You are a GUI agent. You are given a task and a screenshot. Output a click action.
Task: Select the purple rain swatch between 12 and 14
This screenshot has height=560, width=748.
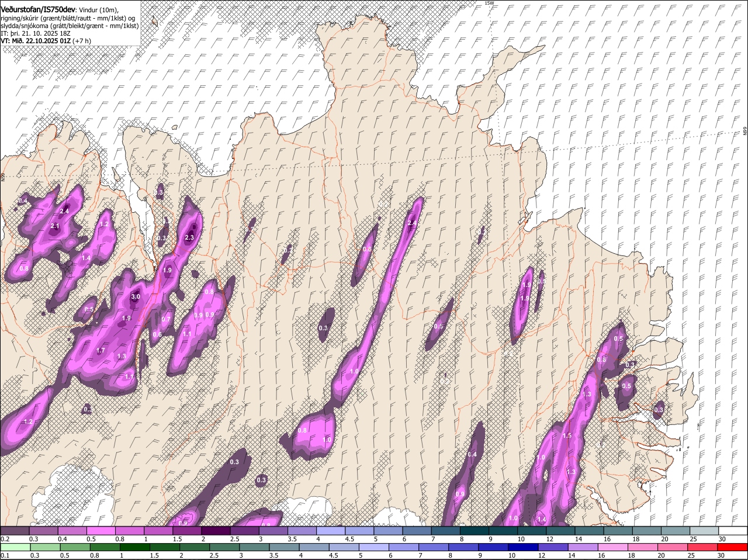[555, 547]
